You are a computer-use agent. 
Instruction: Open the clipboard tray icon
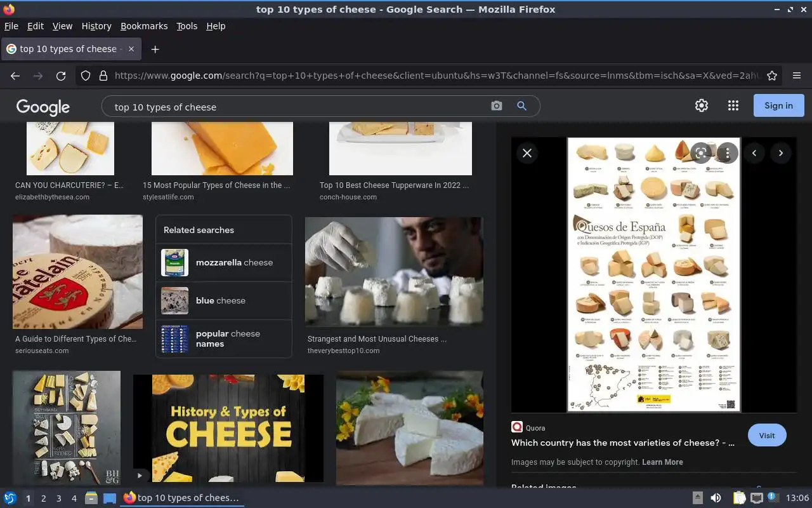(x=739, y=498)
